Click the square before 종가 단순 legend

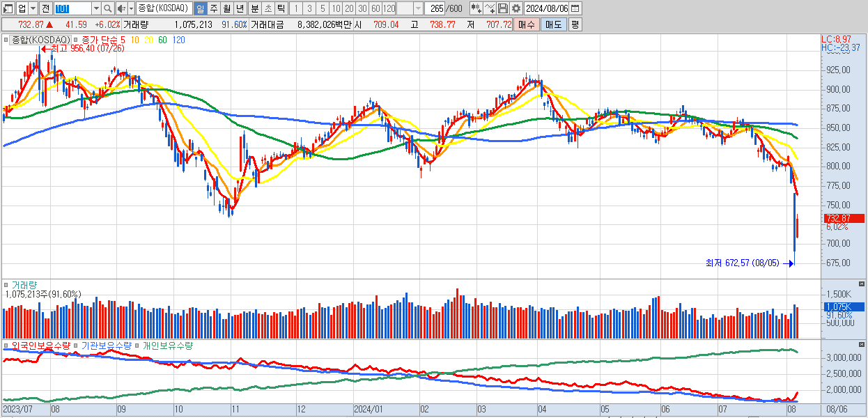point(76,40)
